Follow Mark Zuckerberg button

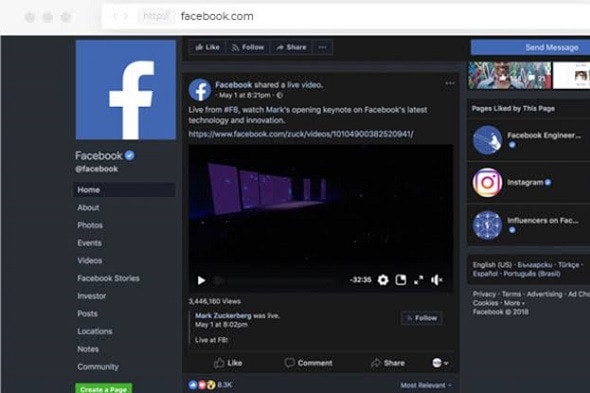tap(422, 318)
